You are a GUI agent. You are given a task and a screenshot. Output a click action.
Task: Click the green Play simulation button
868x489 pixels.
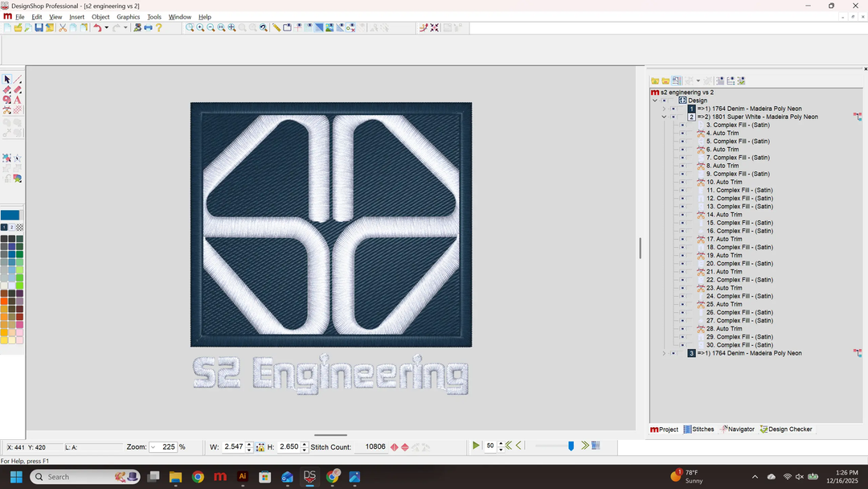[476, 446]
